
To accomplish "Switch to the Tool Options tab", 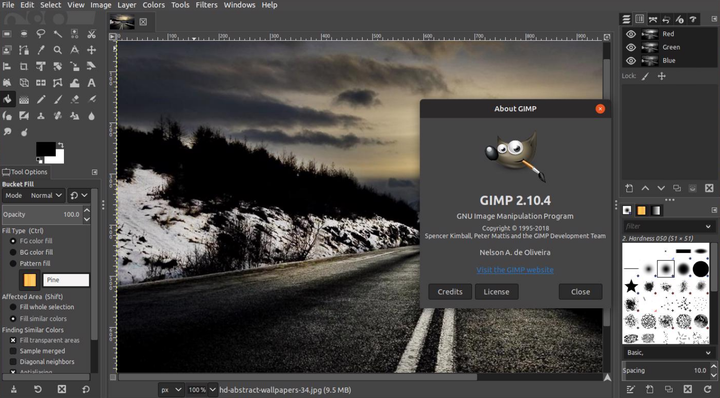I will [25, 172].
